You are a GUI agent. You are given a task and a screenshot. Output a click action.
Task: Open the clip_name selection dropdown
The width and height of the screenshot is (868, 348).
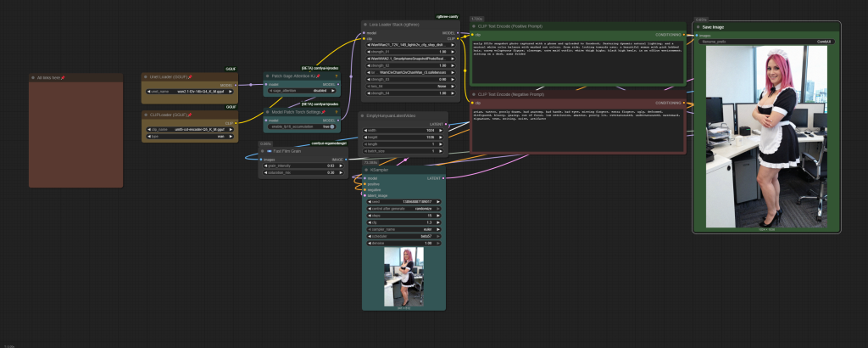tap(189, 130)
